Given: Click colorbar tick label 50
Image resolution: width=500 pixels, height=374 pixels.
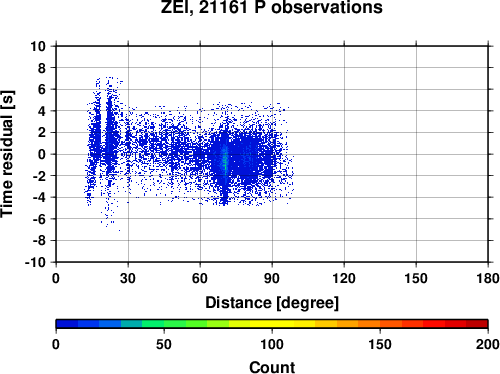Looking at the screenshot, I should point(164,344).
